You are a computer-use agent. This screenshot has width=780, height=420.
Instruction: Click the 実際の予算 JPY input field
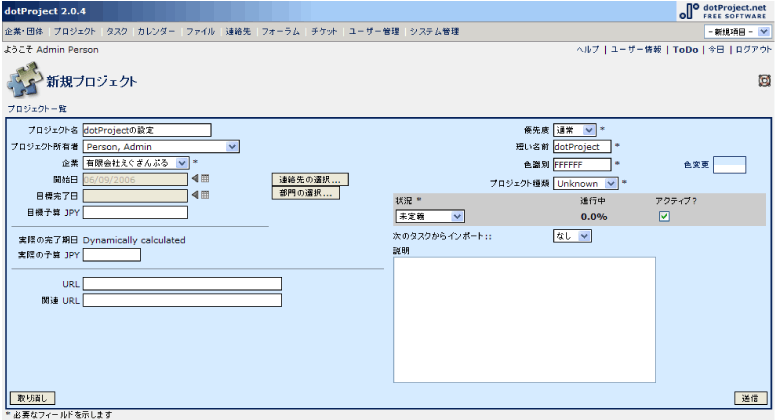[112, 255]
